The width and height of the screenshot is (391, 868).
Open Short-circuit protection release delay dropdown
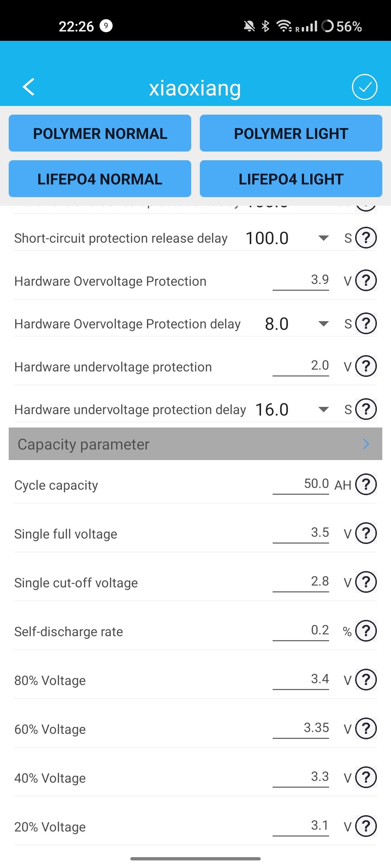click(x=323, y=238)
